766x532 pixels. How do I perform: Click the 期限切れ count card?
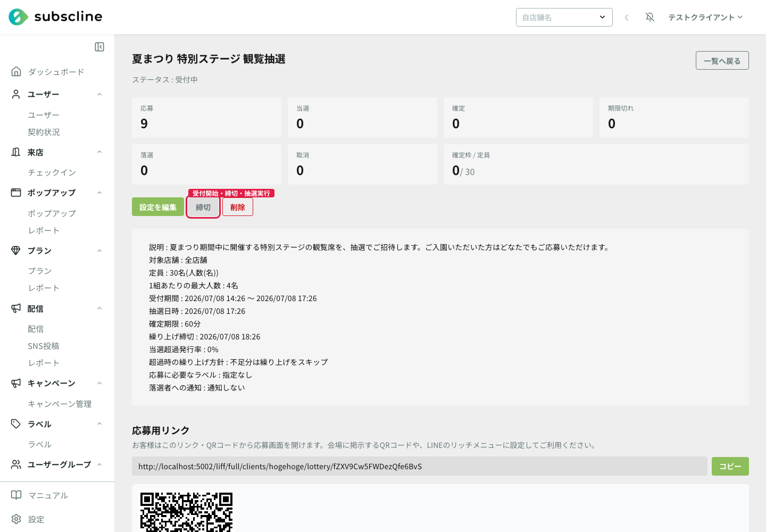point(674,118)
